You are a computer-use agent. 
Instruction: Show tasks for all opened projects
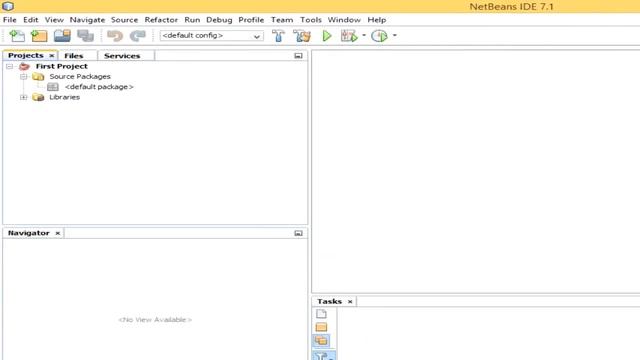coord(321,340)
